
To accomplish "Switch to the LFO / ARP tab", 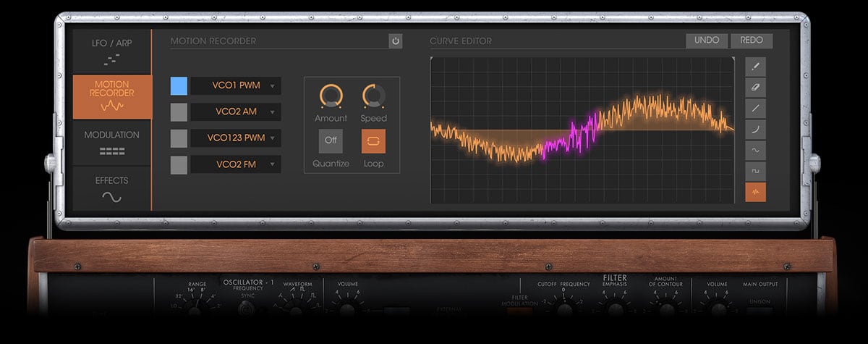I will tap(111, 51).
